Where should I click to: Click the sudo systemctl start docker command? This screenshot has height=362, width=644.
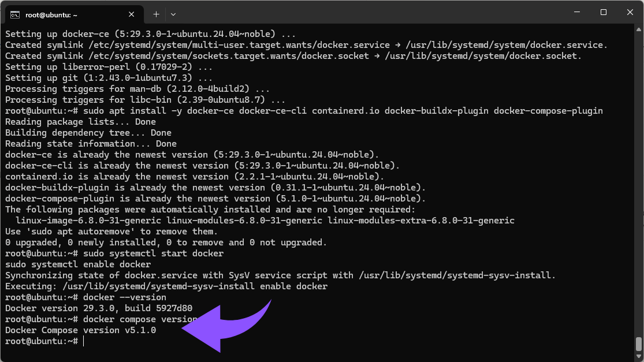(153, 253)
